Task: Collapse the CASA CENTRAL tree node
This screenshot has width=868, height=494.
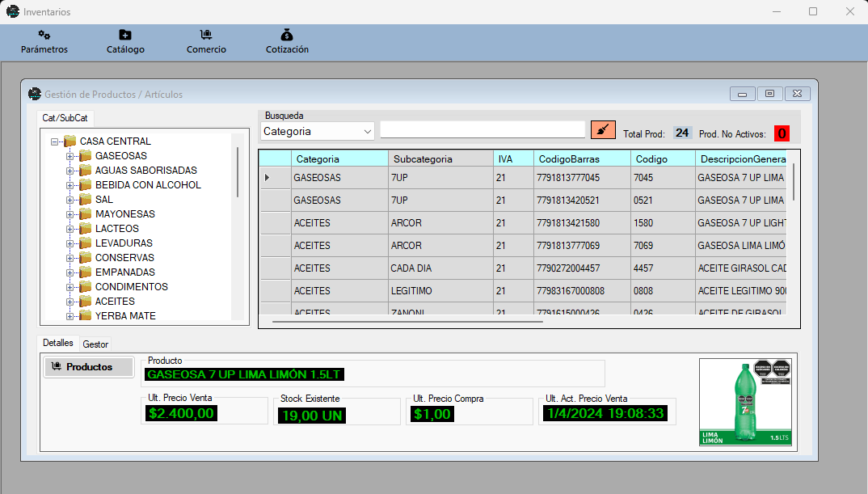Action: 54,141
